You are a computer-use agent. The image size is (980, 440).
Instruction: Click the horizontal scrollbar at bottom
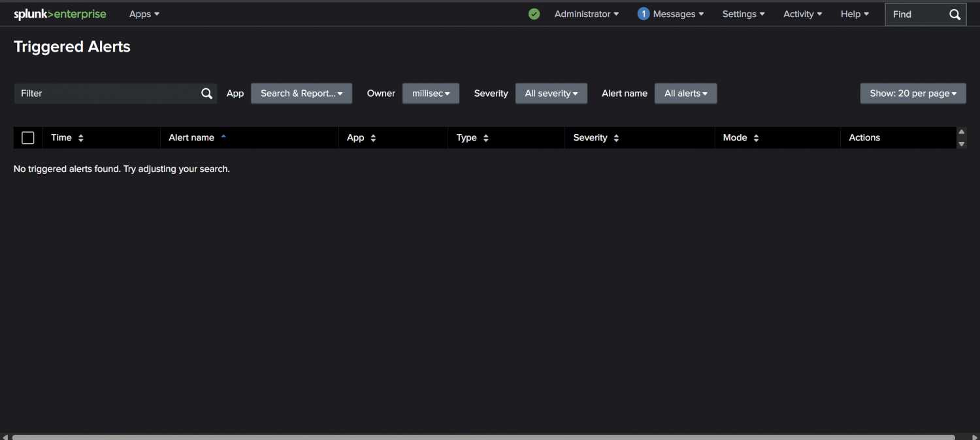483,437
